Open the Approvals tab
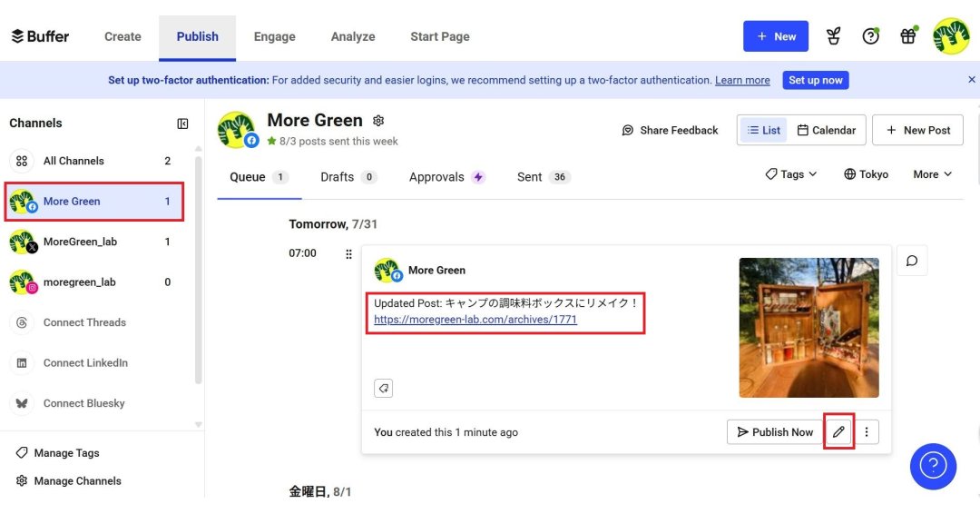The image size is (980, 514). 446,177
